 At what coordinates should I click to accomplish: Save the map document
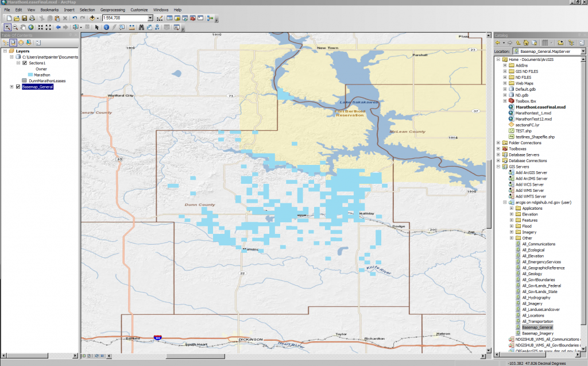(24, 18)
